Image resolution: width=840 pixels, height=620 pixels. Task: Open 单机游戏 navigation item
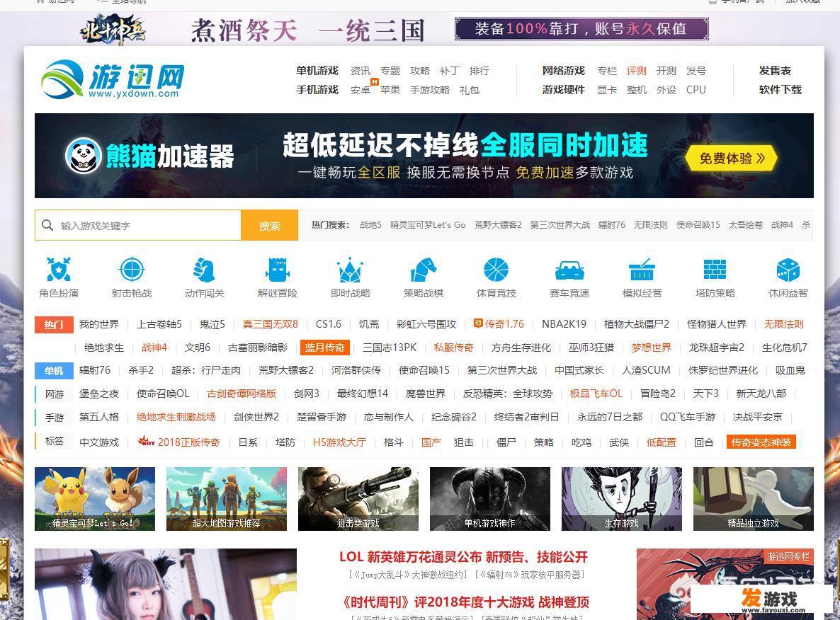pyautogui.click(x=317, y=71)
